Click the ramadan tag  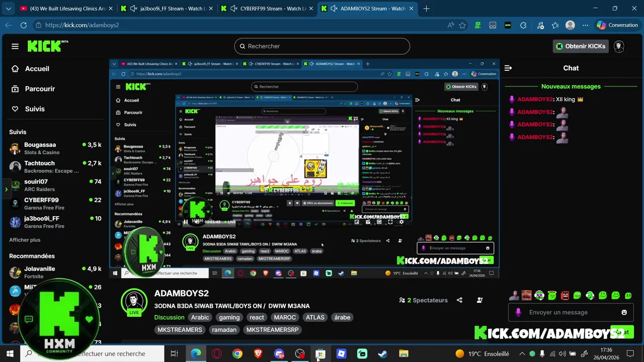[x=224, y=330]
